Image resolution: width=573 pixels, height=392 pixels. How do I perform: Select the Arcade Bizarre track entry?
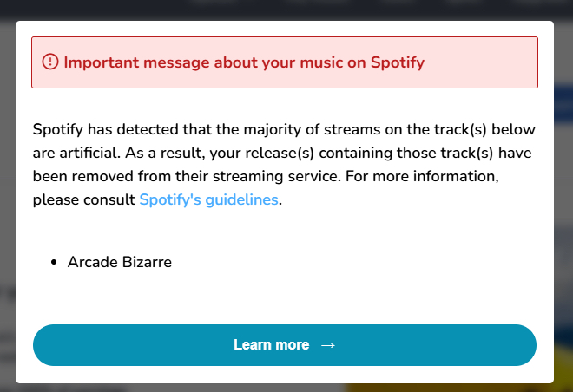click(119, 262)
